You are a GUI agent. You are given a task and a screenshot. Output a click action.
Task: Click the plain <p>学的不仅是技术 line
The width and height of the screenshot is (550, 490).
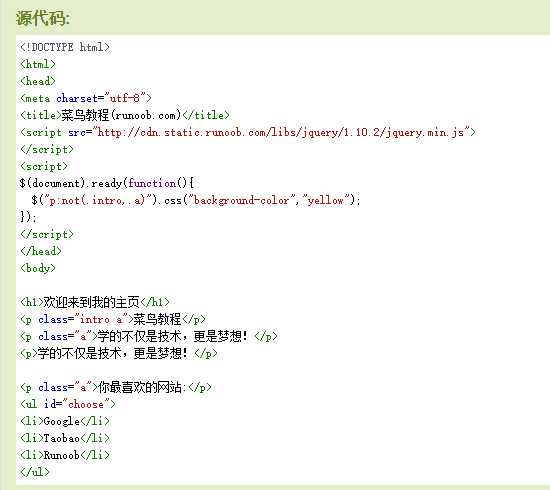point(119,353)
